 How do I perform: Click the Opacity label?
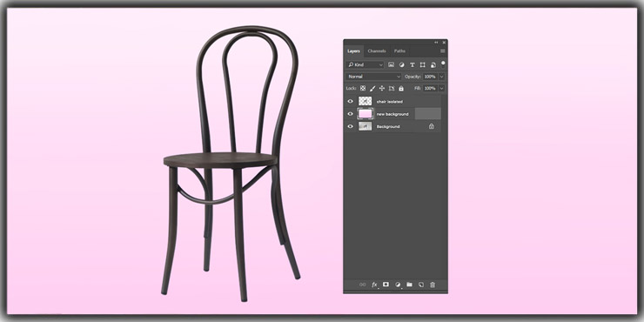(413, 77)
